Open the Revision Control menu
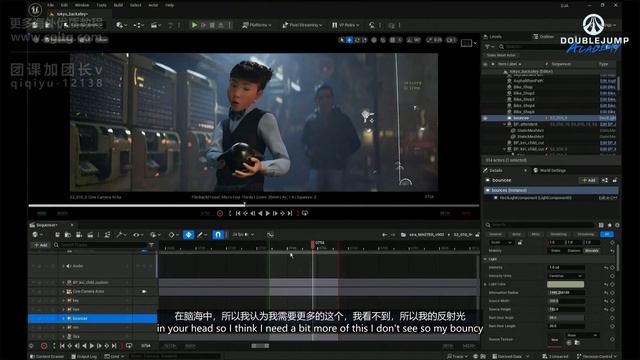640x360 pixels. coord(596,356)
